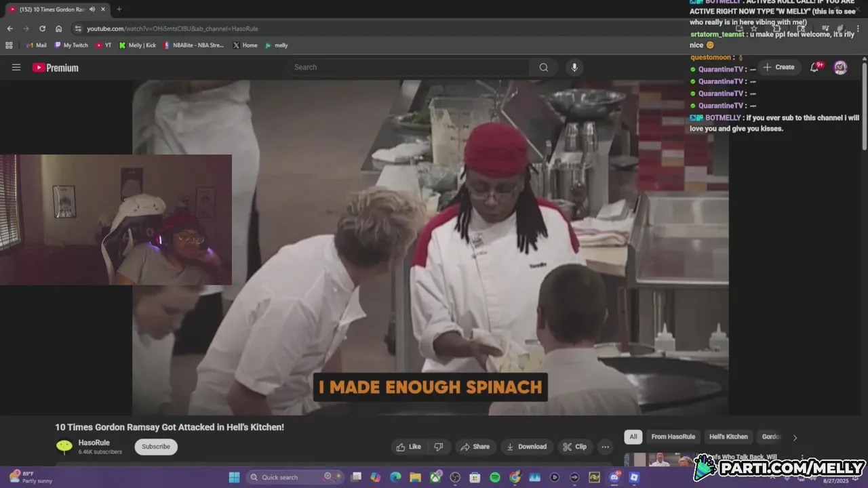The image size is (868, 488).
Task: Open the X Home bookmark
Action: [245, 45]
